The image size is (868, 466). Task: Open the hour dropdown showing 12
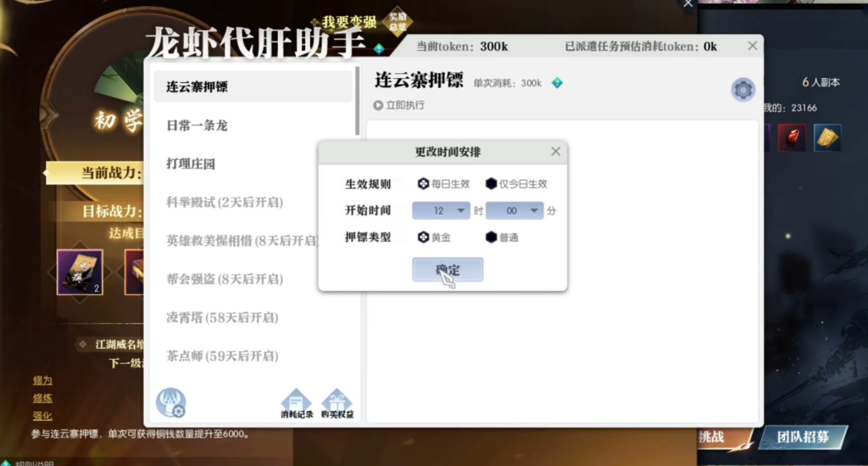(441, 211)
